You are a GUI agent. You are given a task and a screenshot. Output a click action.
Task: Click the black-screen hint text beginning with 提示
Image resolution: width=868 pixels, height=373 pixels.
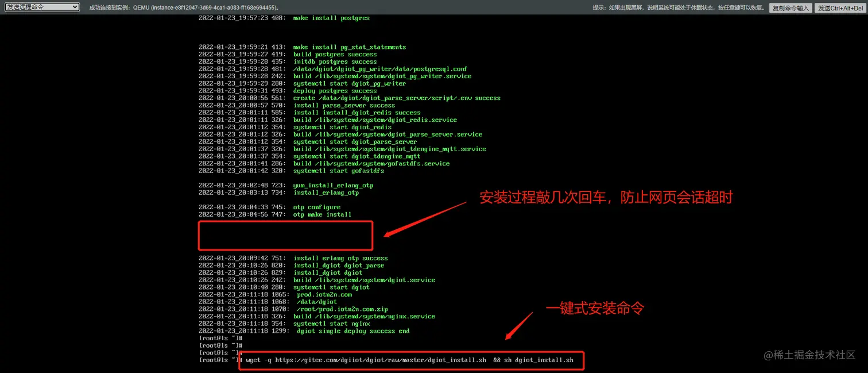[679, 8]
